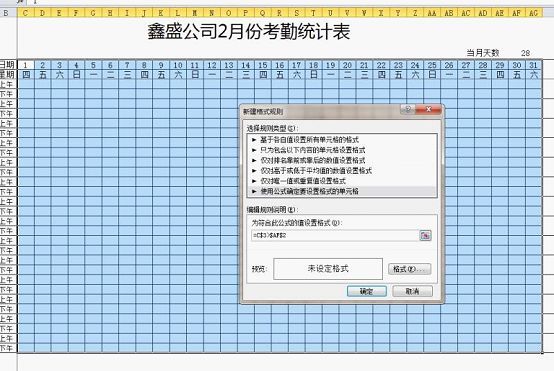Click date cell 26 in the date row
Image resolution: width=554 pixels, height=371 pixels.
tap(449, 65)
